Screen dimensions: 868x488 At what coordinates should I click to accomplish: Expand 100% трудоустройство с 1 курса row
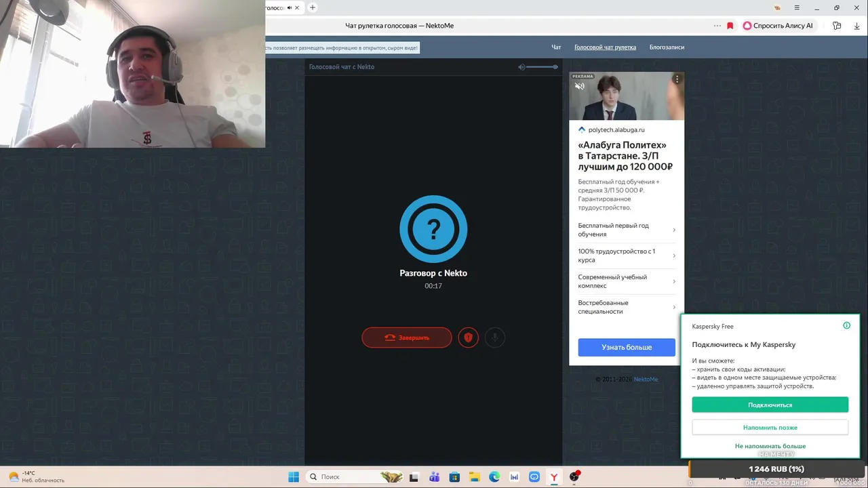pyautogui.click(x=627, y=256)
